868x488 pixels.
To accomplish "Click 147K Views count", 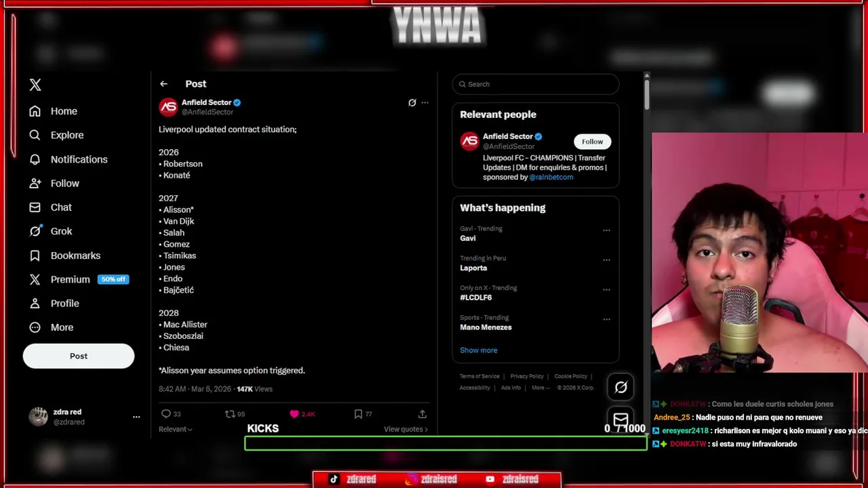I will pos(254,389).
